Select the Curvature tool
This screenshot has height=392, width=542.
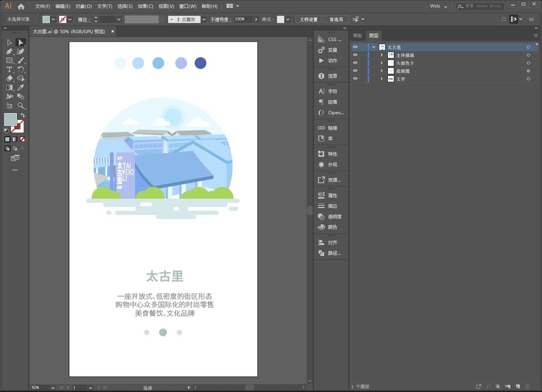click(x=20, y=52)
